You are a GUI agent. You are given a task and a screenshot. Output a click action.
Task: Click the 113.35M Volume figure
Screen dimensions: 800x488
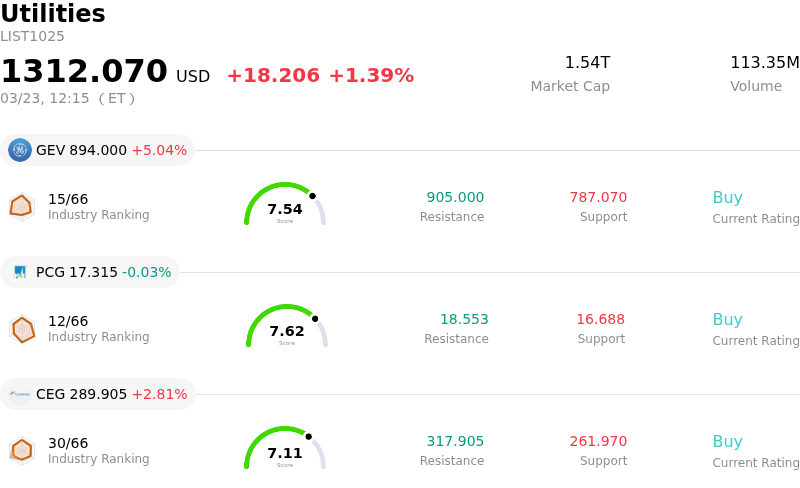[764, 63]
